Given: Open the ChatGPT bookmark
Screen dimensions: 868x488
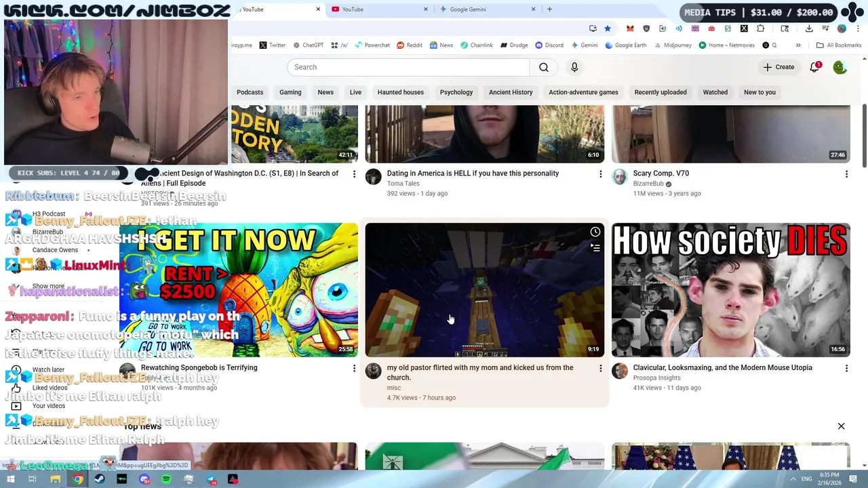Looking at the screenshot, I should click(309, 45).
